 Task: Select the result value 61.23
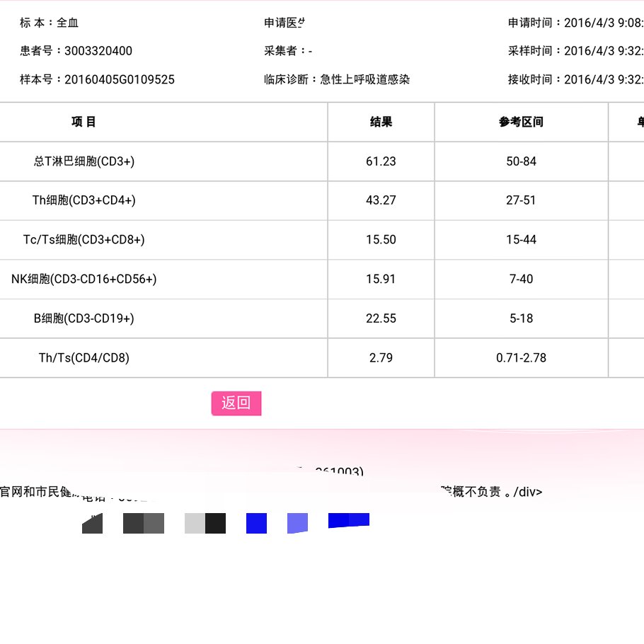[x=381, y=161]
